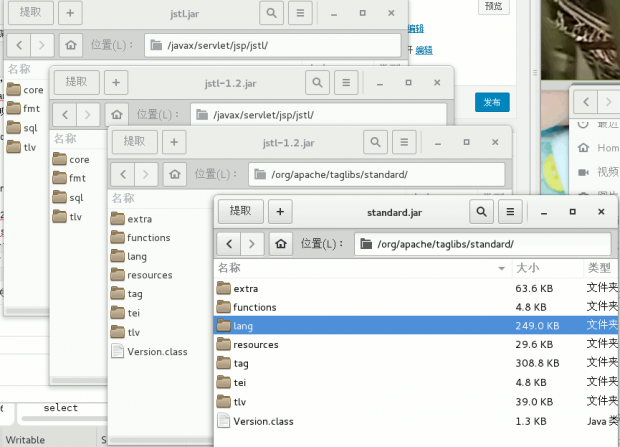Select the functions folder in standard.jar list
This screenshot has width=620, height=447.
pyautogui.click(x=254, y=307)
